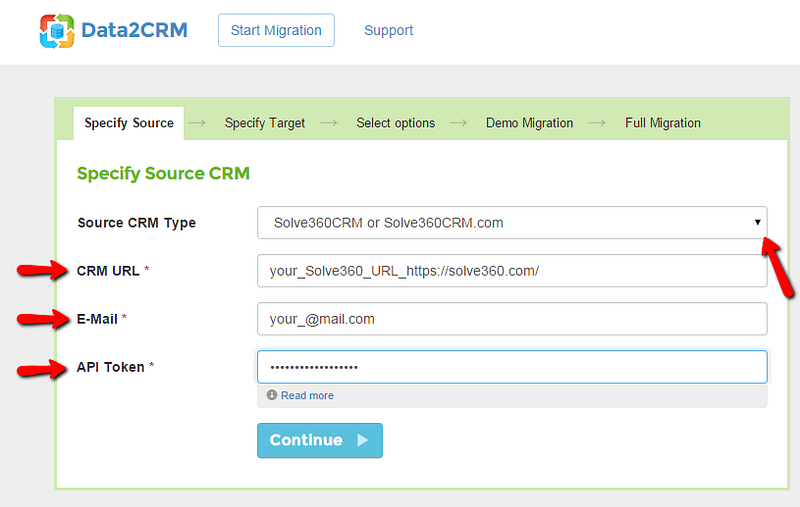Image resolution: width=800 pixels, height=507 pixels.
Task: Go to the Select options step
Action: [395, 123]
